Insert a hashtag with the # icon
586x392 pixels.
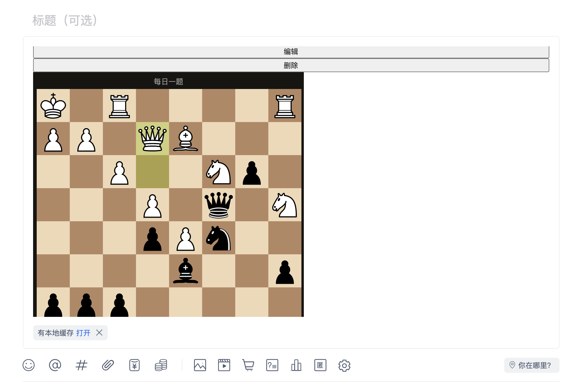81,365
